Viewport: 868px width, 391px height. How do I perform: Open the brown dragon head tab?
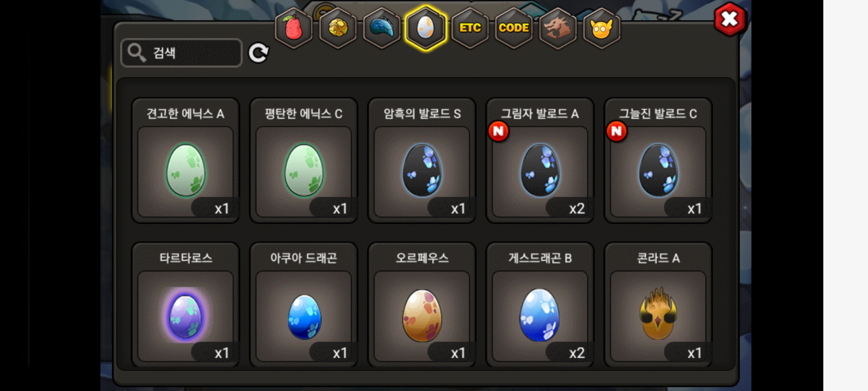tap(558, 28)
